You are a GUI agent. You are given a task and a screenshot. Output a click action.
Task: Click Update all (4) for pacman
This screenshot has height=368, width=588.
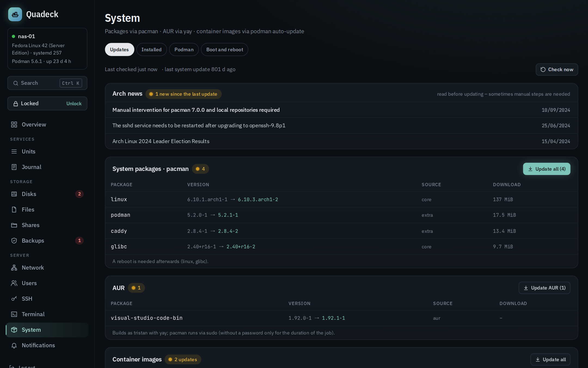pos(547,169)
